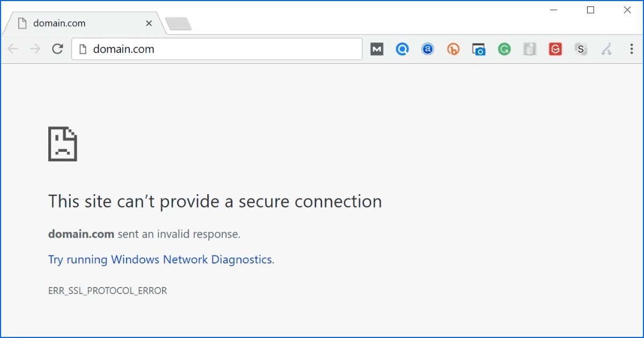Click the forward navigation arrow

pos(34,49)
